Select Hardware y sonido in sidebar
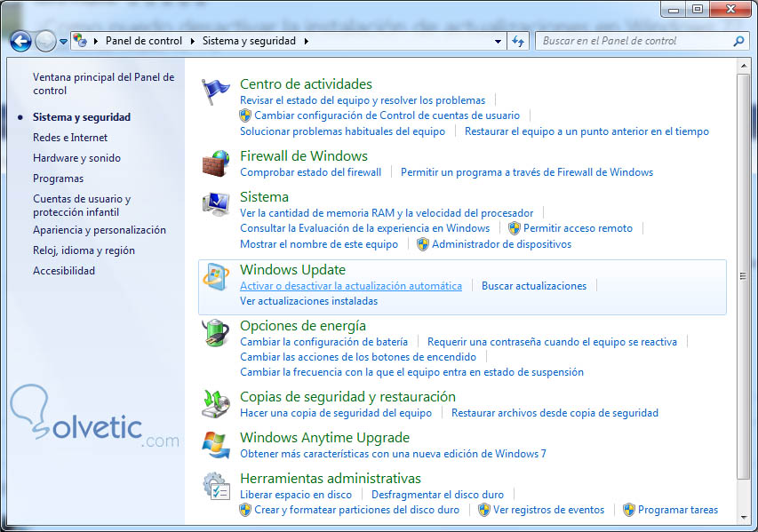 tap(76, 158)
